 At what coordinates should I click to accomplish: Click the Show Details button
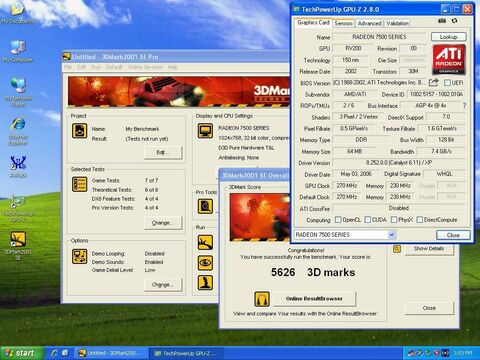[x=429, y=249]
